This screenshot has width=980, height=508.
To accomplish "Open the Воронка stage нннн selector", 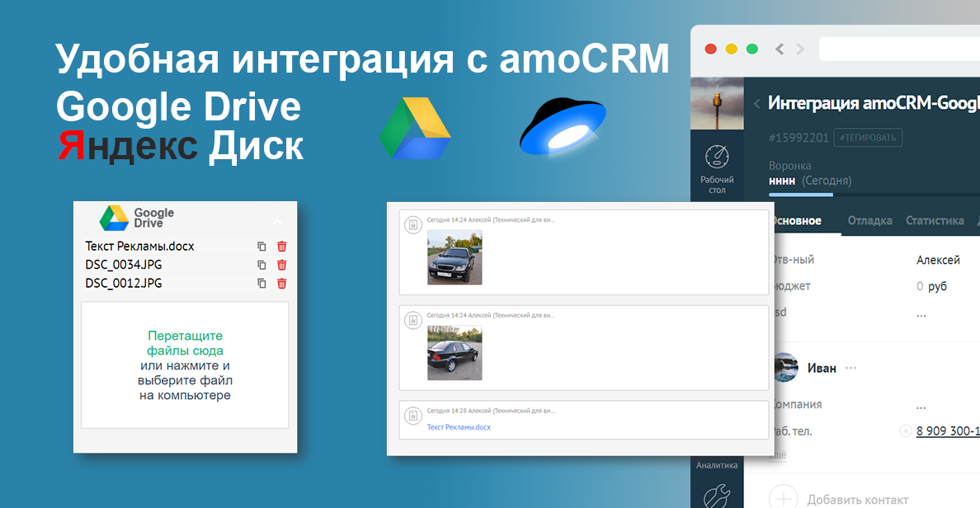I will point(810,181).
